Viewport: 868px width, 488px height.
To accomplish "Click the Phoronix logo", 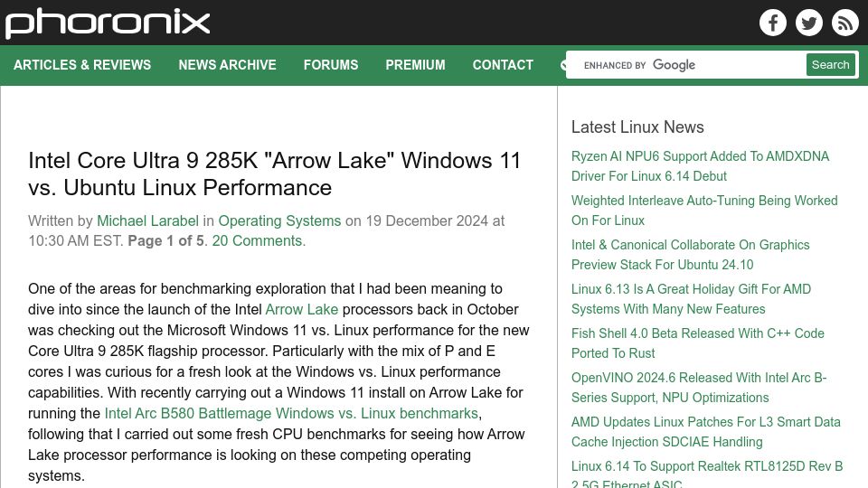I will click(108, 23).
